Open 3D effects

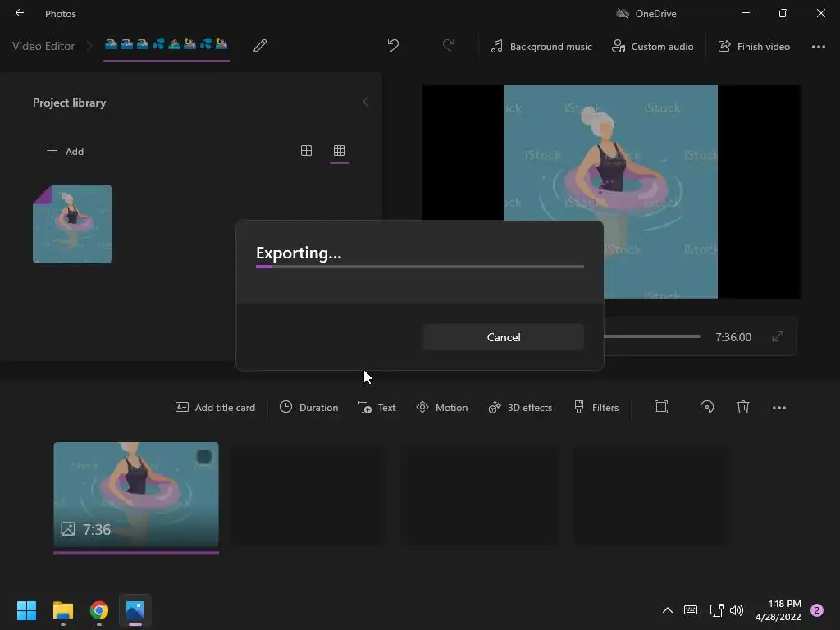[520, 408]
